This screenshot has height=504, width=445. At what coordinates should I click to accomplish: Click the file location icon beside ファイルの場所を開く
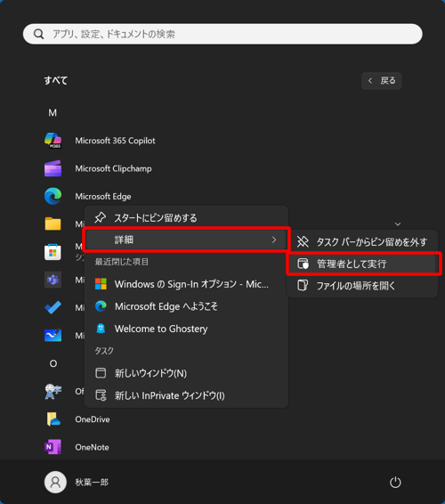click(x=303, y=286)
